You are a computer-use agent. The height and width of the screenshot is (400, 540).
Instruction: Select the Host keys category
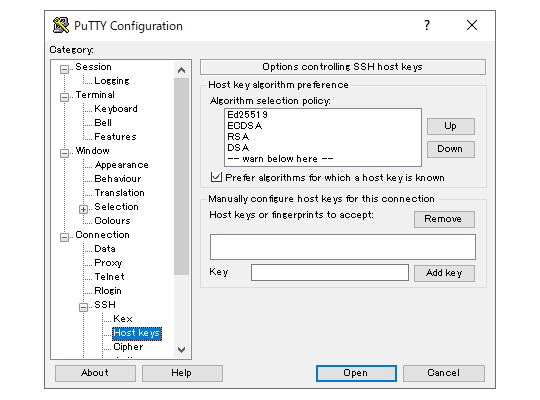click(x=137, y=333)
